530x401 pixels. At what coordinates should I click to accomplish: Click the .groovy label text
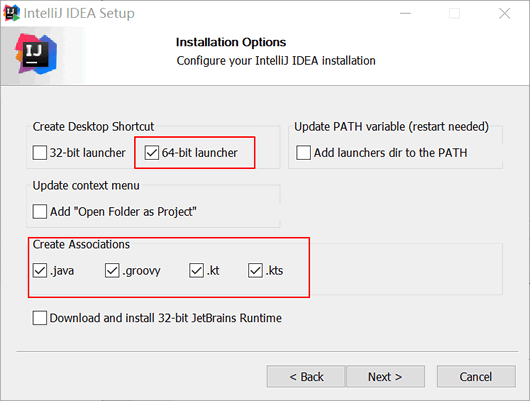tap(141, 271)
